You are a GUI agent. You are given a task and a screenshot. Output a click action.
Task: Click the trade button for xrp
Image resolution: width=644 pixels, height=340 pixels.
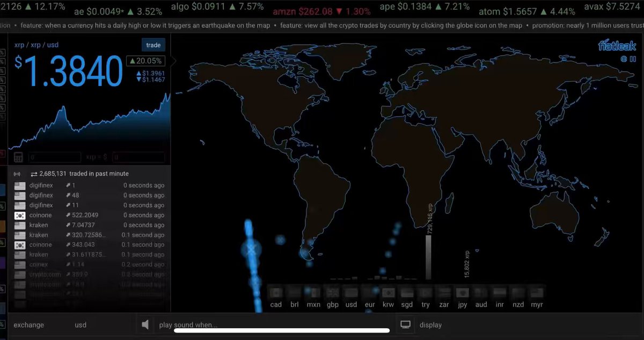pyautogui.click(x=153, y=46)
